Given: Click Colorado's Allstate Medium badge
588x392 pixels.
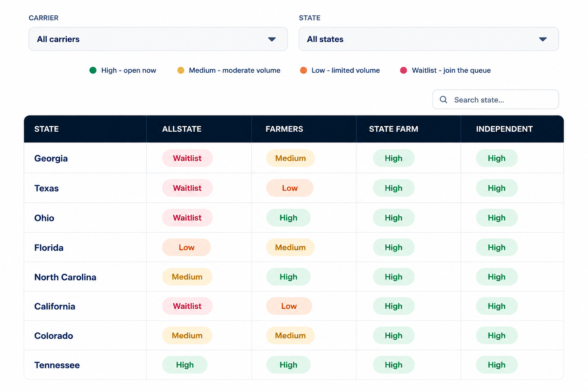Looking at the screenshot, I should pyautogui.click(x=187, y=335).
